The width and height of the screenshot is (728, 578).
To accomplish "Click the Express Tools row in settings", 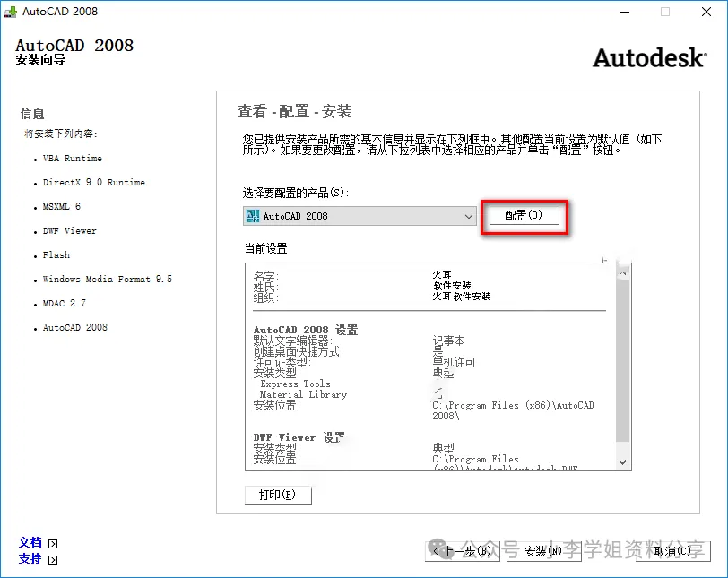I will [x=295, y=384].
